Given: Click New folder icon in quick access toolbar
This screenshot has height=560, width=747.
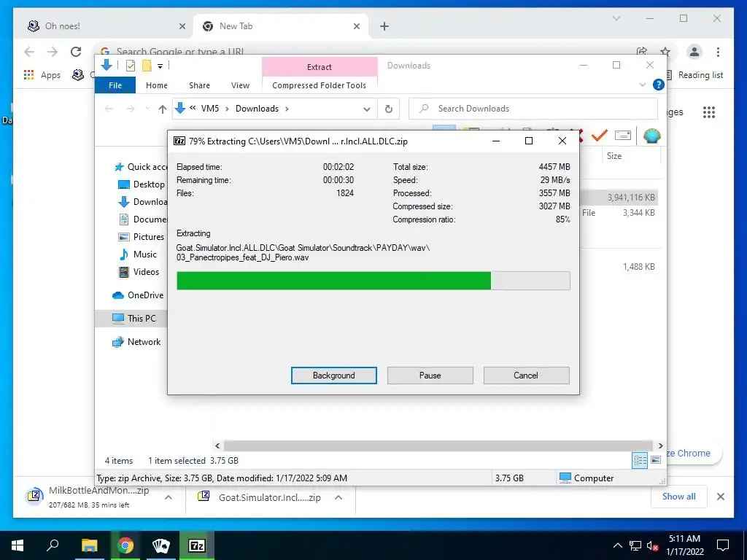Looking at the screenshot, I should [147, 66].
